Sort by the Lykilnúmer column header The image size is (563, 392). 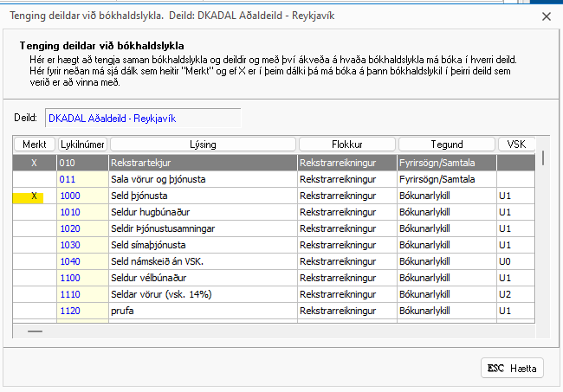pyautogui.click(x=82, y=145)
